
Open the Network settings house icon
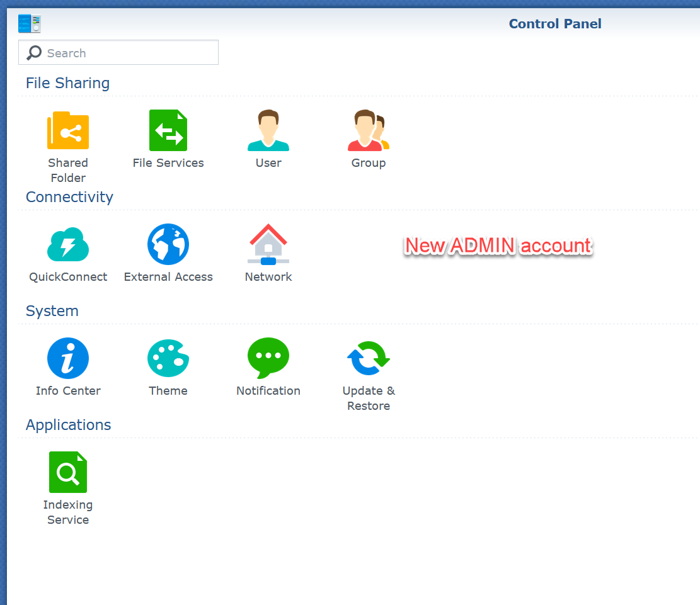point(268,245)
